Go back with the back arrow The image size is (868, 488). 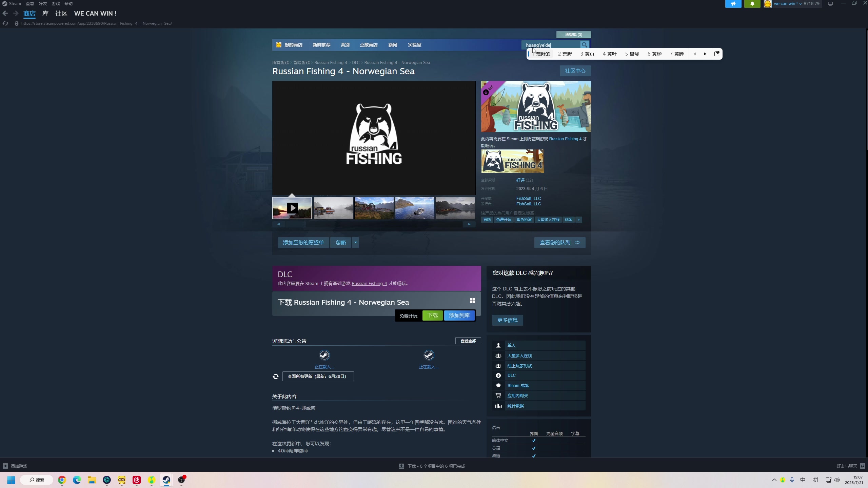[5, 13]
